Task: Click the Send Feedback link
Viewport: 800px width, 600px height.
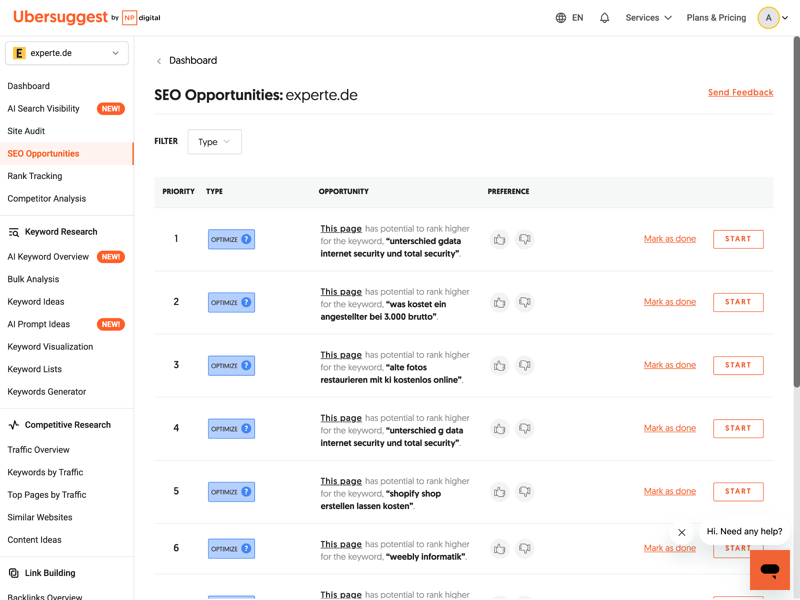Action: pyautogui.click(x=740, y=92)
